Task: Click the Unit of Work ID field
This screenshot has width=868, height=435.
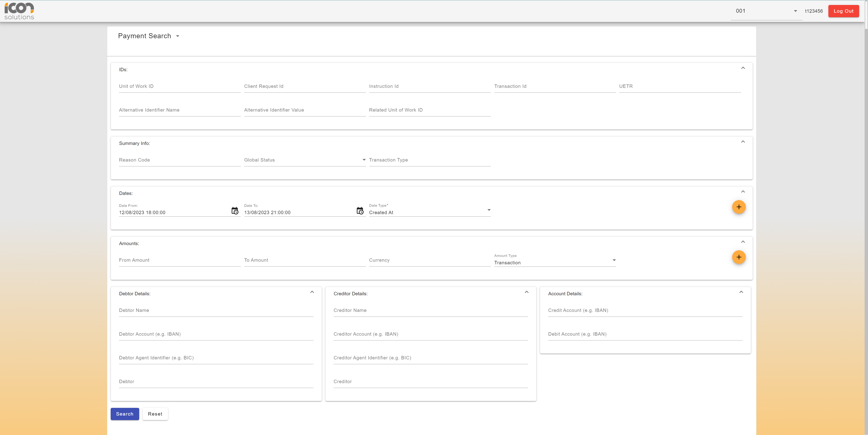Action: coord(179,87)
